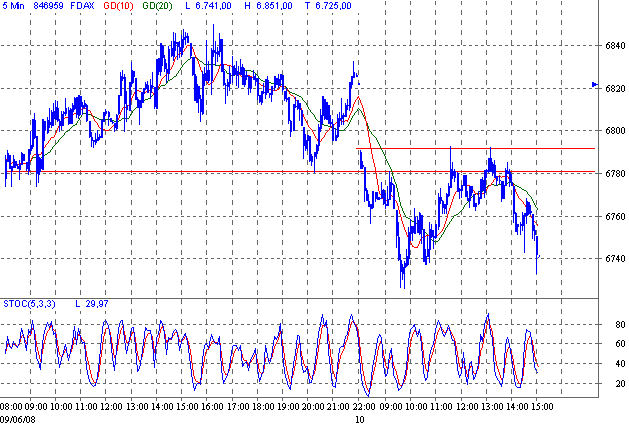The height and width of the screenshot is (427, 629).
Task: Click the 6800 price axis label
Action: point(615,131)
